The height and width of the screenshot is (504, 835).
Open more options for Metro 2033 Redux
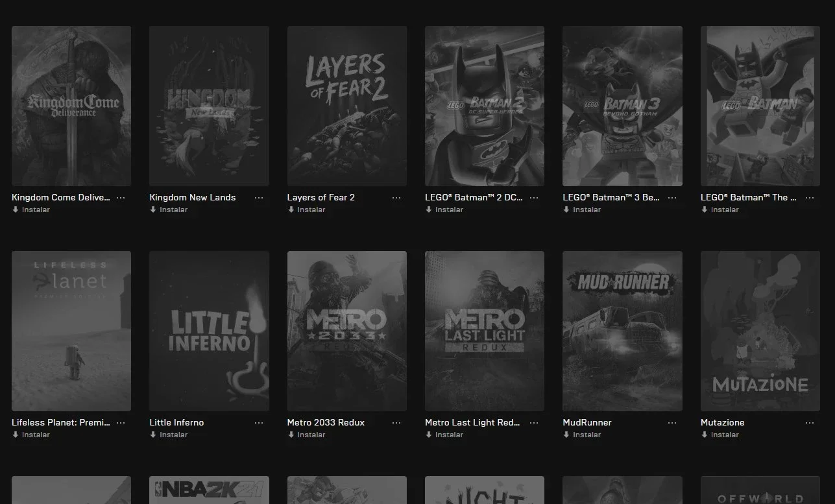pos(396,422)
